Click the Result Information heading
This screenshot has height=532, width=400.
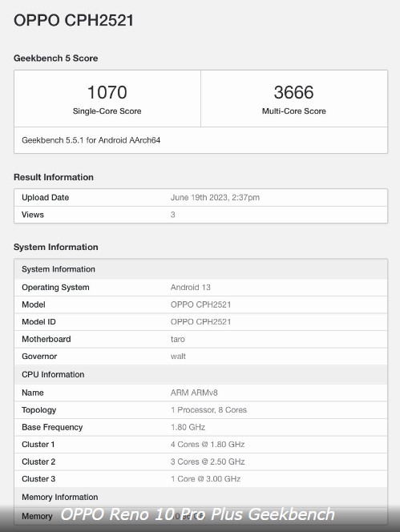pos(54,177)
